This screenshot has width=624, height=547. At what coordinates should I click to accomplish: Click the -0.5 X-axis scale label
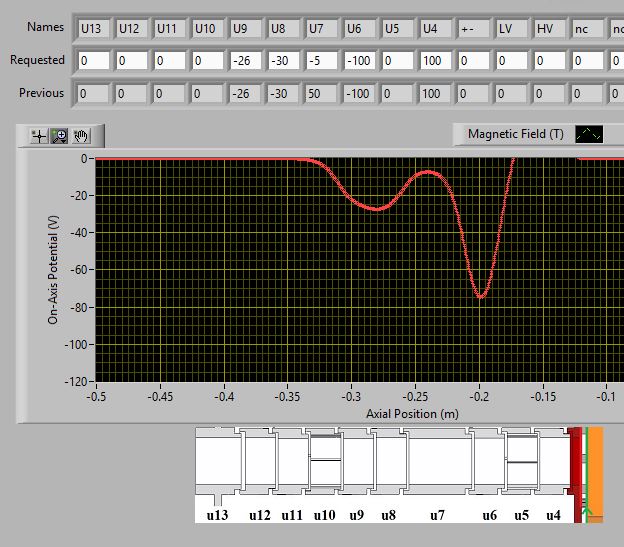pos(96,397)
